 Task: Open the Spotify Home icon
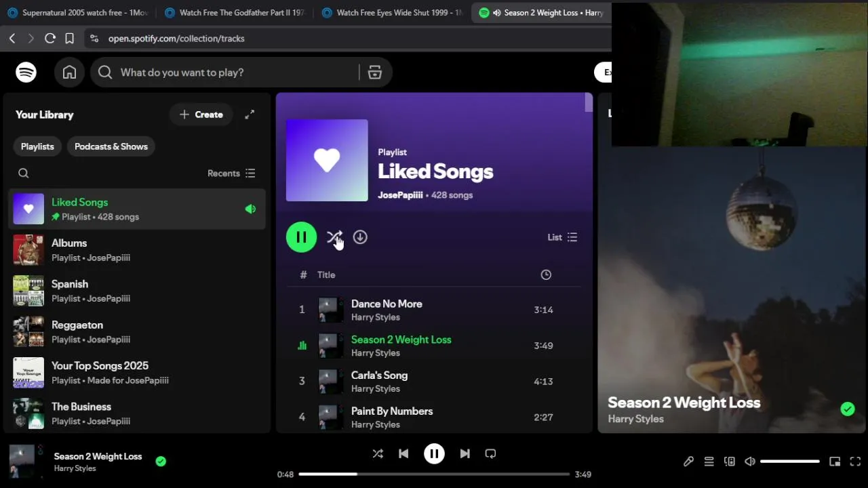point(69,73)
